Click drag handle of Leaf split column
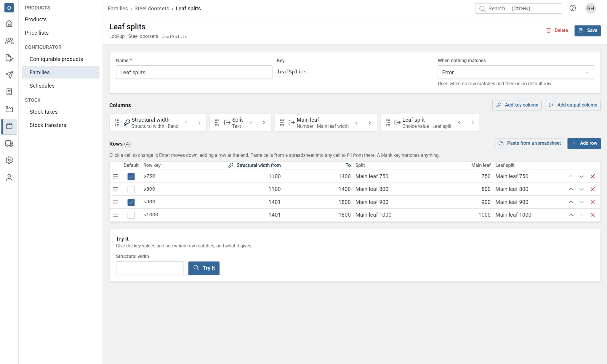 pyautogui.click(x=388, y=123)
